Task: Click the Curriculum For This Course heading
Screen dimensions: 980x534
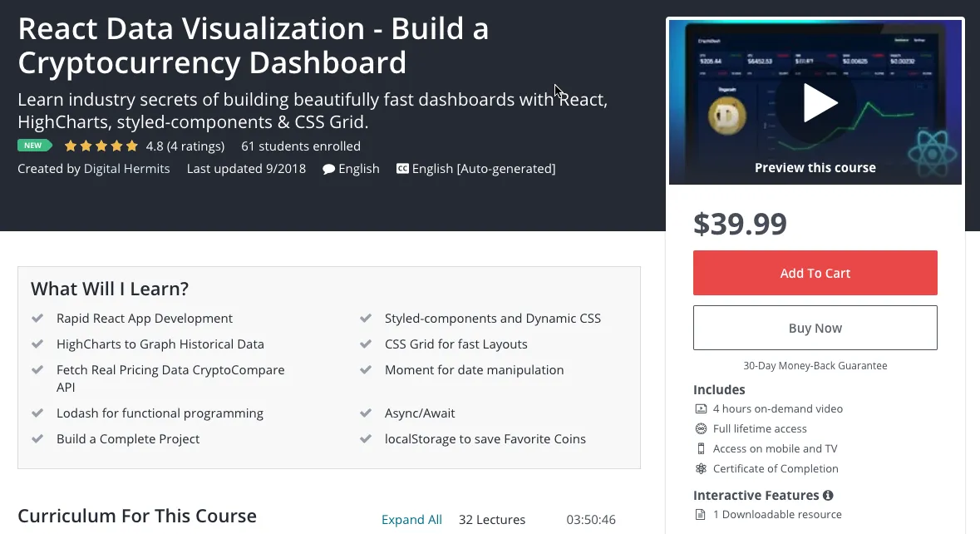Action: click(137, 517)
